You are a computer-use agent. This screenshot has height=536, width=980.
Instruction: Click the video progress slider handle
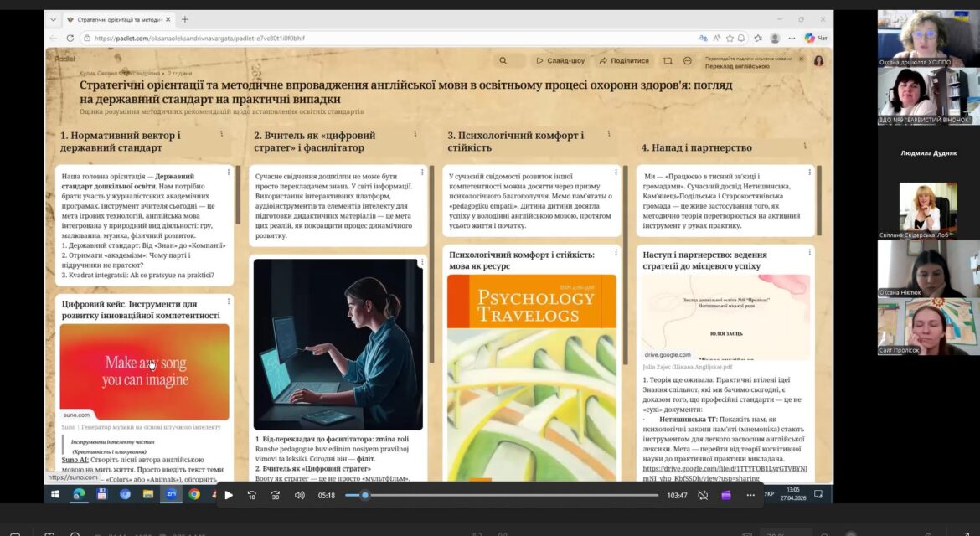(365, 496)
